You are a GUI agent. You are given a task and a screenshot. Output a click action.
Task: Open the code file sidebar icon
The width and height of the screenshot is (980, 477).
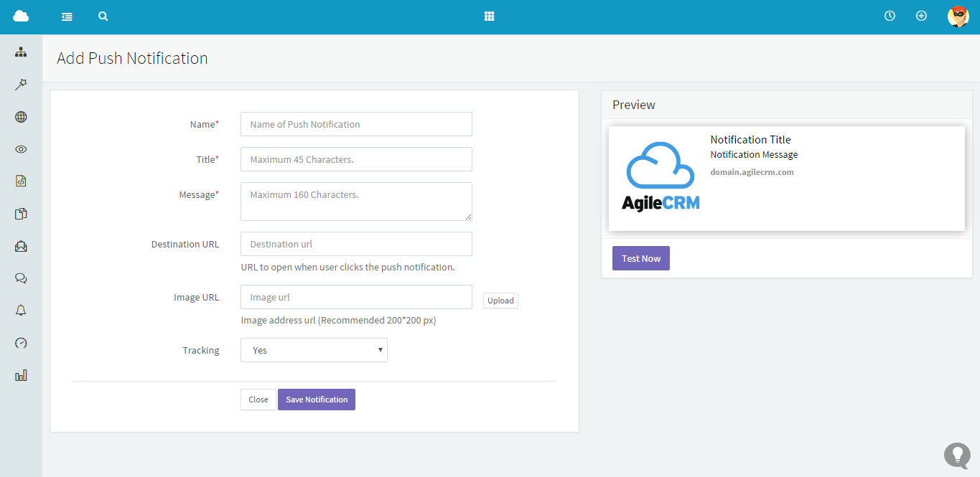click(x=21, y=181)
